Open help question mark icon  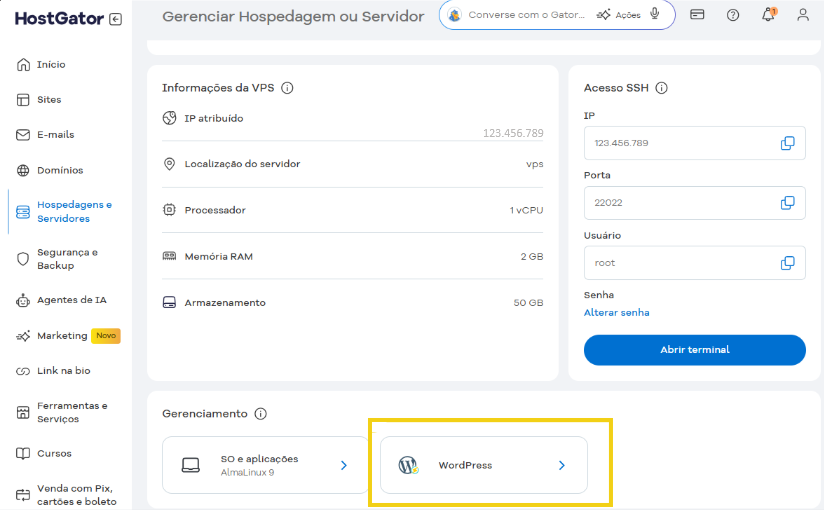[733, 15]
